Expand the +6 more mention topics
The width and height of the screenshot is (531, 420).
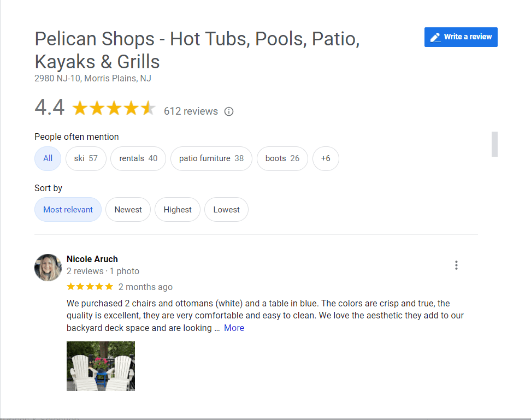326,158
